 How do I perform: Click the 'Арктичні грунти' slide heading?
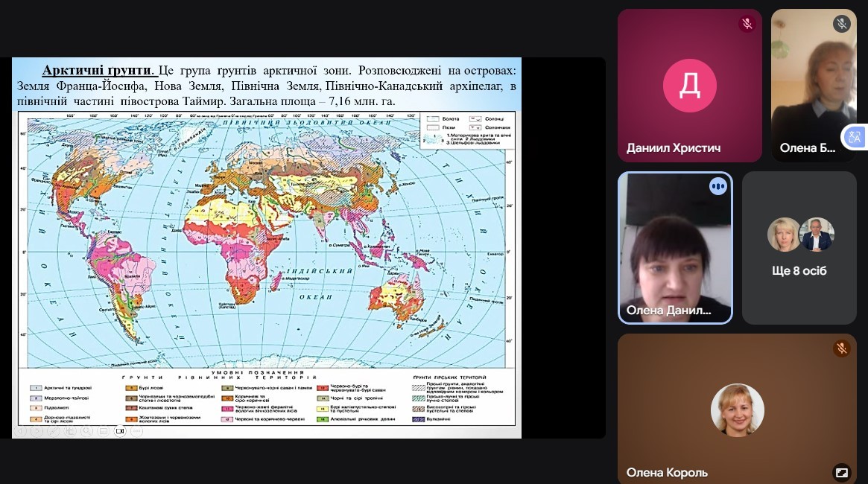[x=98, y=71]
